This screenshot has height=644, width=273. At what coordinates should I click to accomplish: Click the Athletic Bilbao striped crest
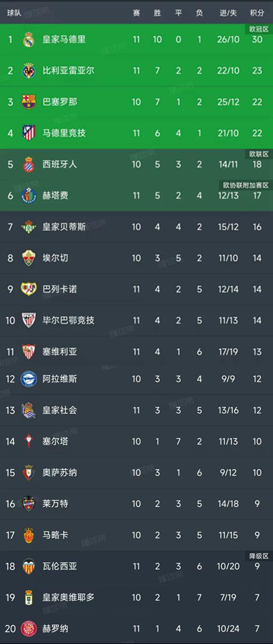[x=28, y=320]
